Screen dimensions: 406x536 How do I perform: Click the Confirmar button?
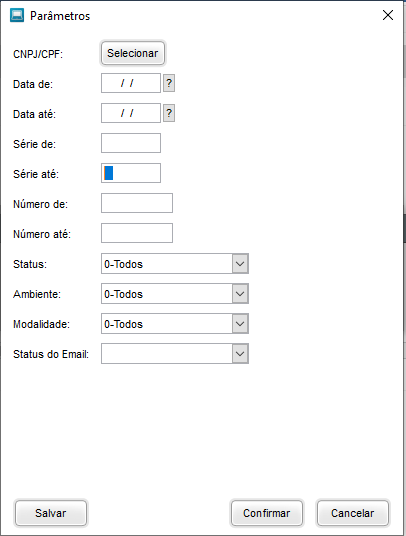pos(267,513)
